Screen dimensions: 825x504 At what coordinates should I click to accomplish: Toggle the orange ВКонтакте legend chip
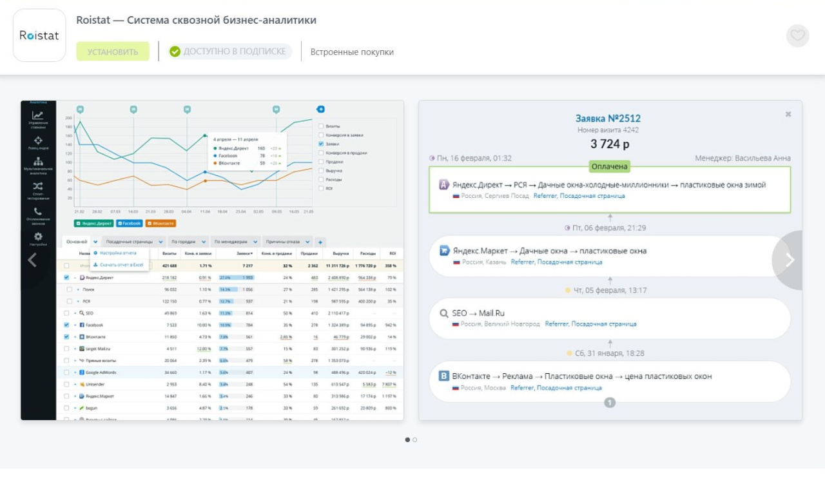160,223
